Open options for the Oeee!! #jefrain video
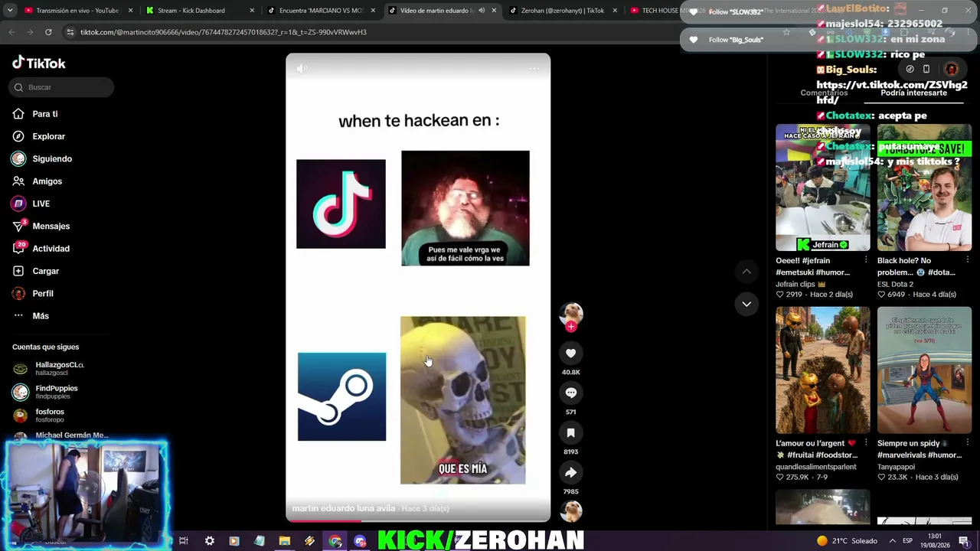The image size is (980, 551). point(866,260)
